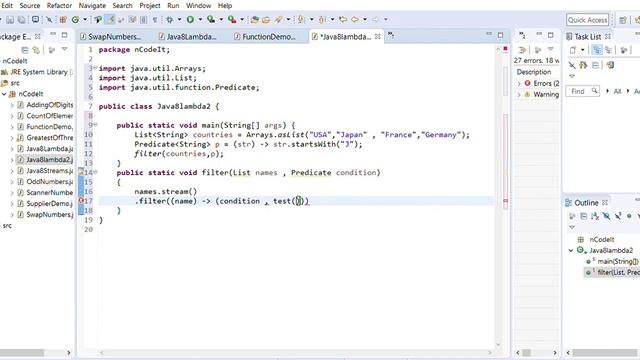Click Synchronize Changed icon in Task List
This screenshot has height=360, width=640.
pos(610,65)
